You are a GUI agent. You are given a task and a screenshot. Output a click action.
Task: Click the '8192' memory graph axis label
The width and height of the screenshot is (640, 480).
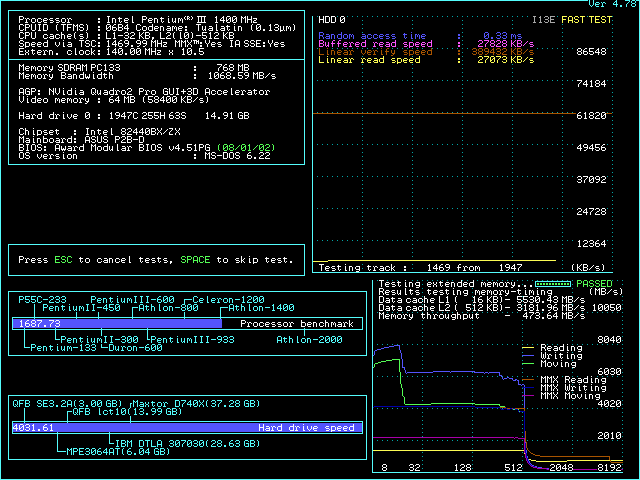(x=609, y=468)
